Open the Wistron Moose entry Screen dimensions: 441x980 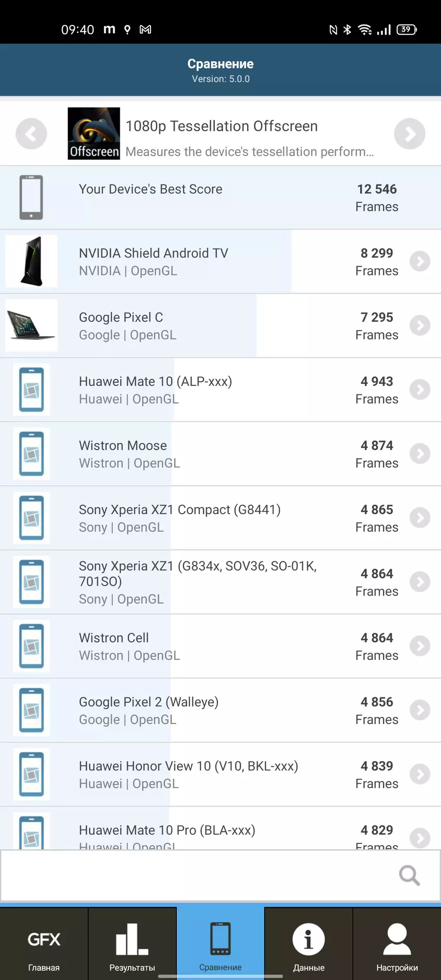click(208, 454)
